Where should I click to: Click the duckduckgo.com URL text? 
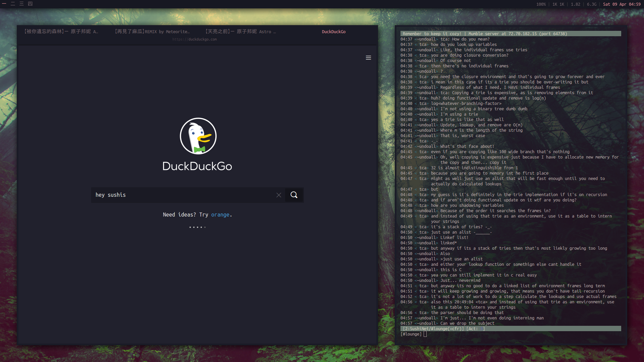point(195,39)
